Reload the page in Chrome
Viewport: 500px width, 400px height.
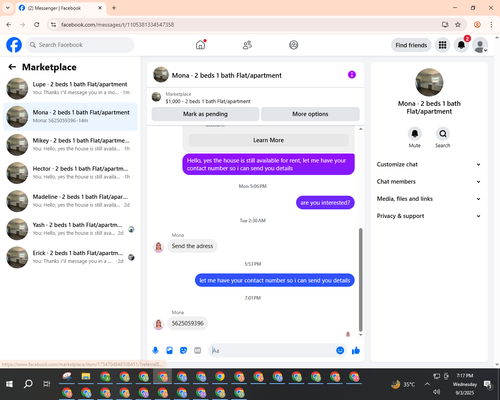[37, 25]
